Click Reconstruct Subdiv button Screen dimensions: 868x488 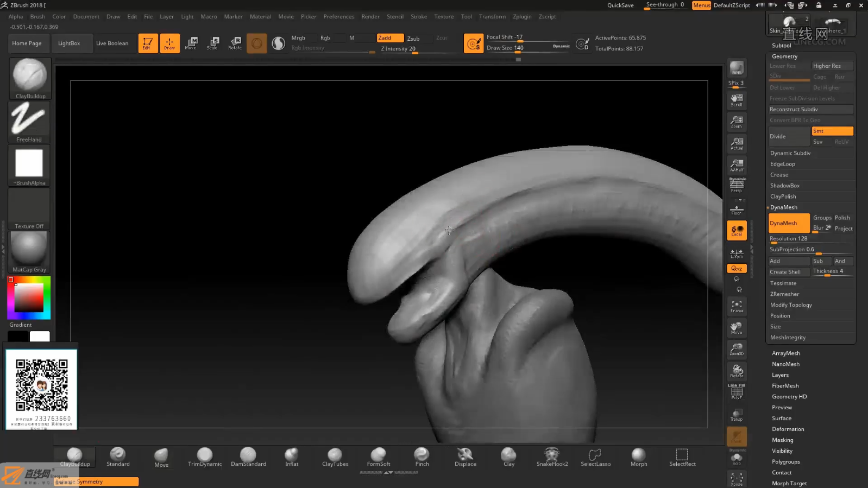(x=810, y=109)
